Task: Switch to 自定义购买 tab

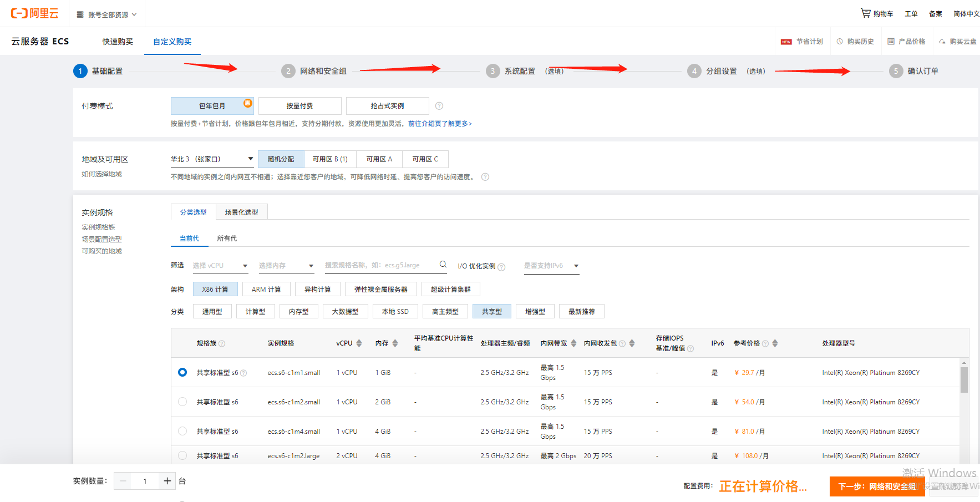Action: click(x=172, y=42)
